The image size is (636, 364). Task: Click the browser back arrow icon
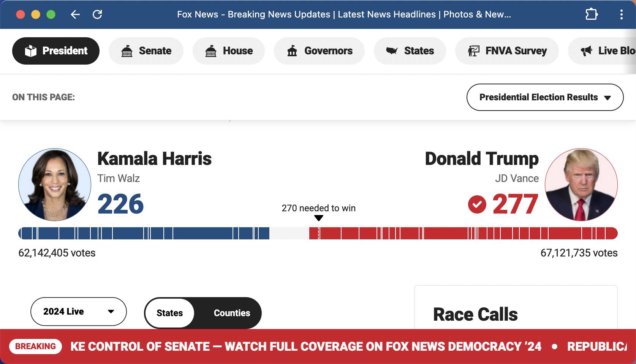tap(75, 15)
